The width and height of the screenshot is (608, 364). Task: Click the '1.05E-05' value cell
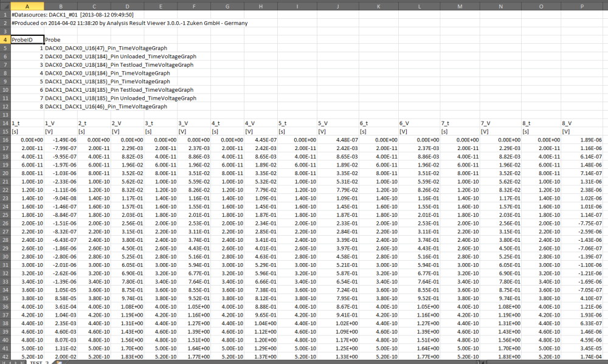[x=60, y=290]
